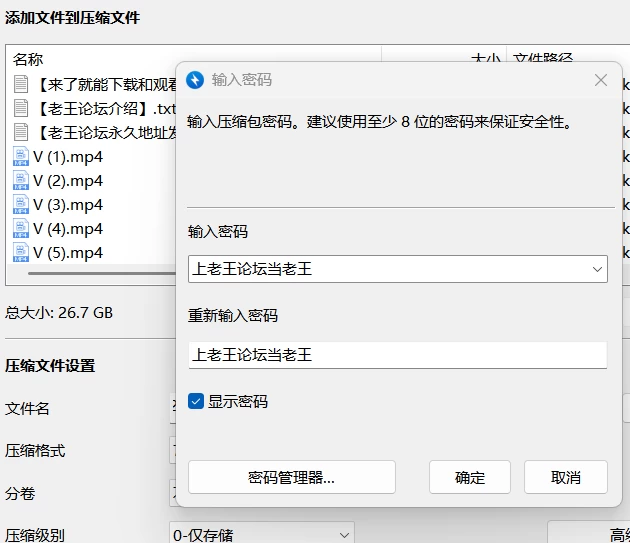
Task: Select file V (1).mp4 in list
Action: (68, 156)
